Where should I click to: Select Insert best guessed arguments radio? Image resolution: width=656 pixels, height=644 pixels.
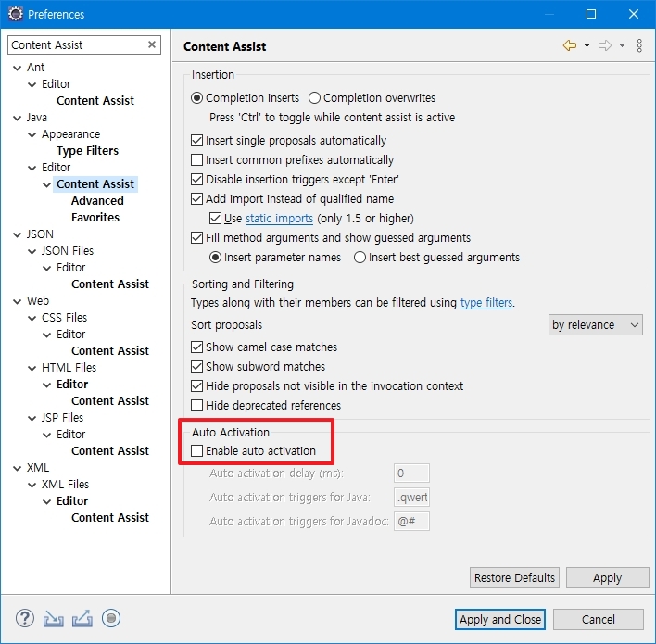pos(360,257)
